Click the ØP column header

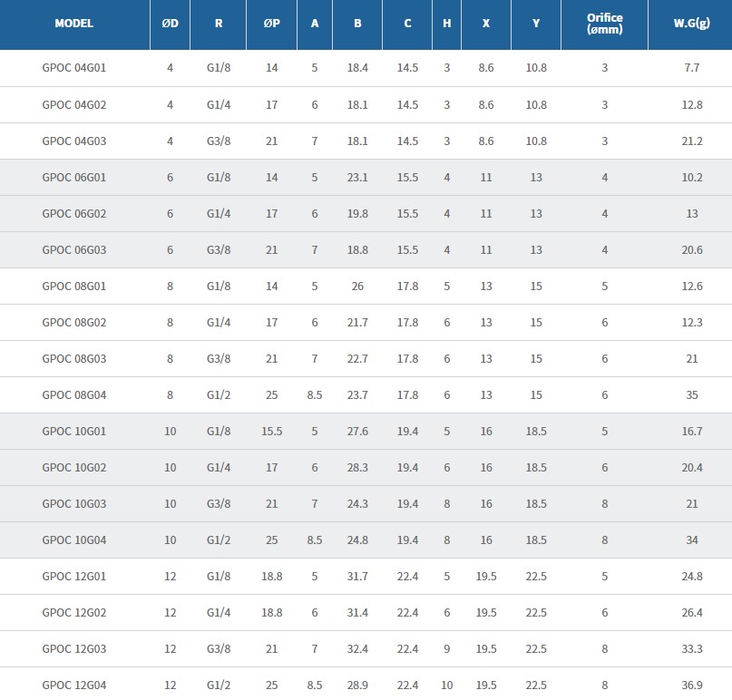(272, 24)
